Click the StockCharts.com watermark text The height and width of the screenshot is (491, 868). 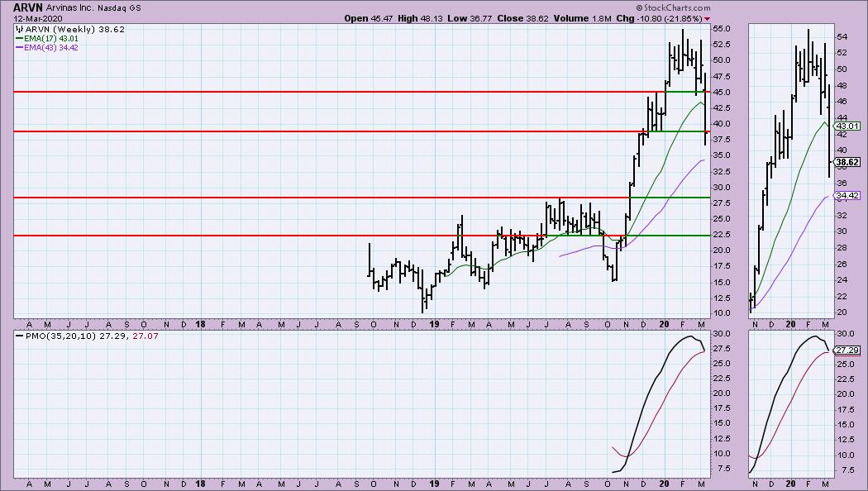tap(673, 7)
